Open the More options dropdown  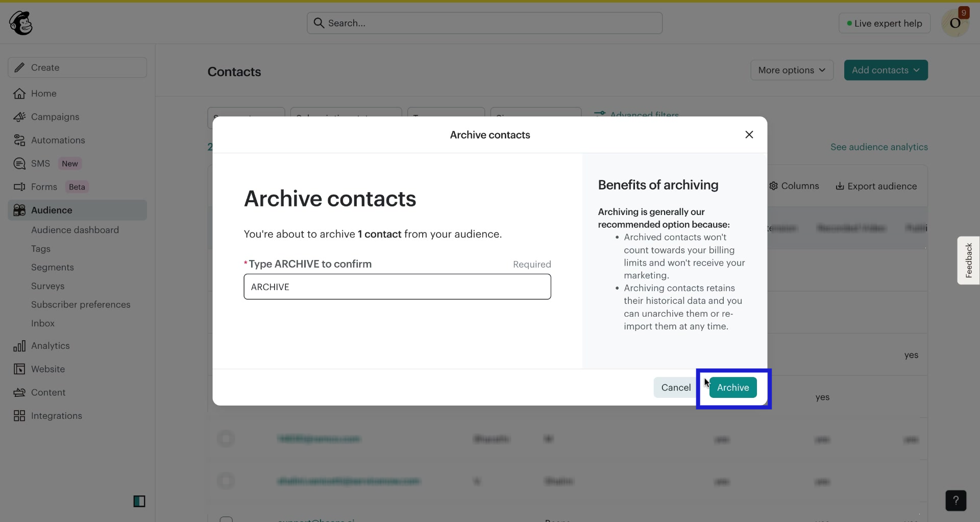pyautogui.click(x=792, y=70)
